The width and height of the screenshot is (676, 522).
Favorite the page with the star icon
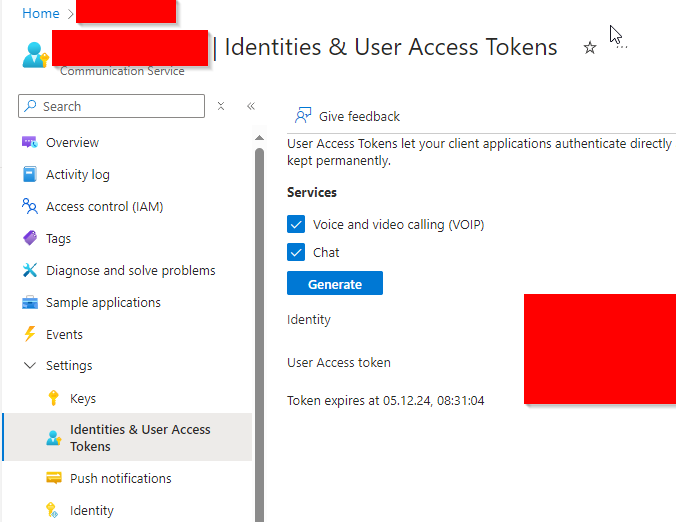(x=589, y=47)
